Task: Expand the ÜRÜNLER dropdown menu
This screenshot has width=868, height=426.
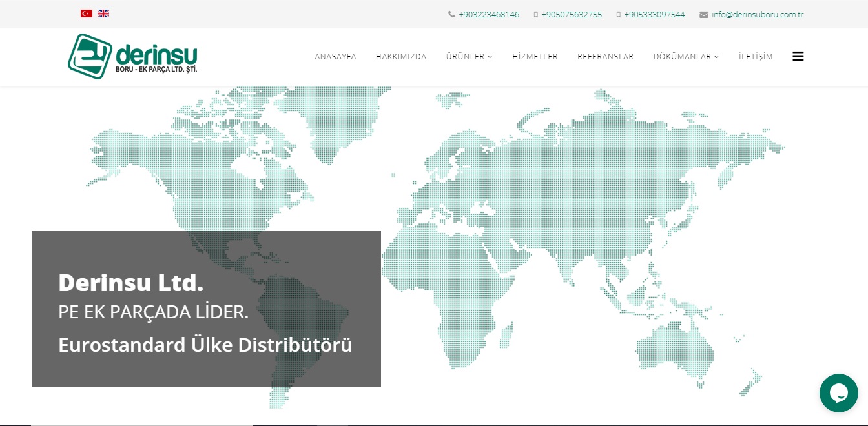Action: point(470,57)
